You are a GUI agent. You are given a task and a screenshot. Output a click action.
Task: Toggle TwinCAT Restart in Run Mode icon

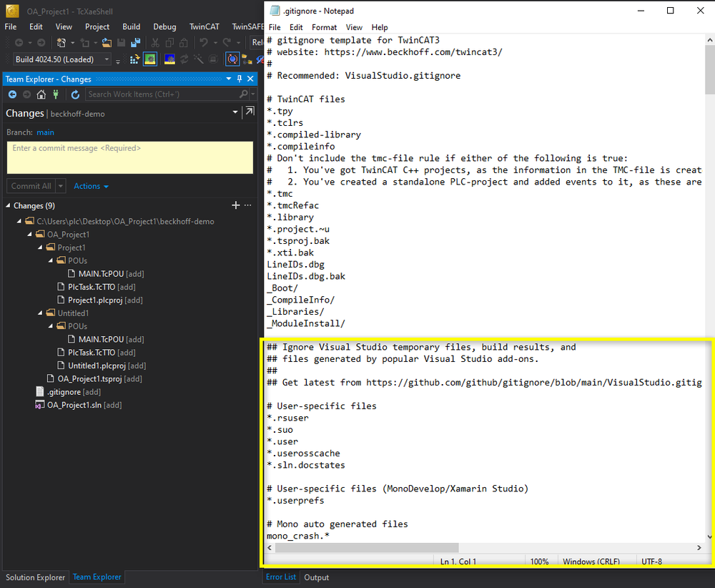click(x=150, y=59)
